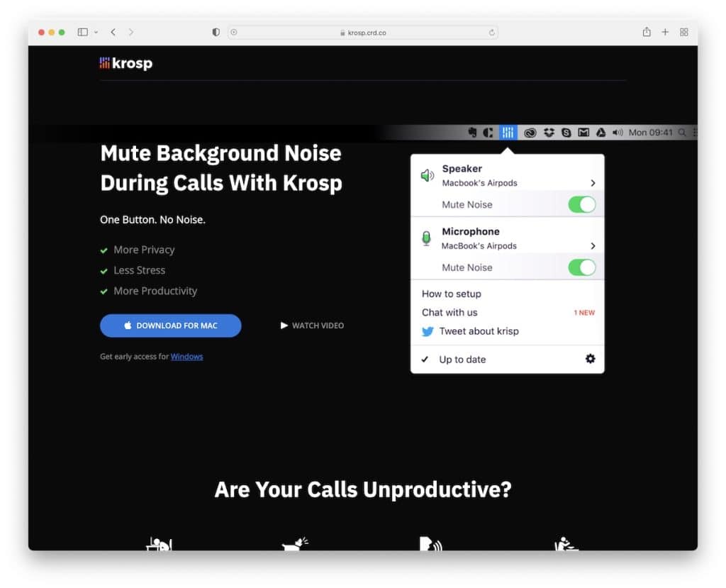Select How to setup menu entry
Viewport: 726px width, 588px height.
point(452,294)
